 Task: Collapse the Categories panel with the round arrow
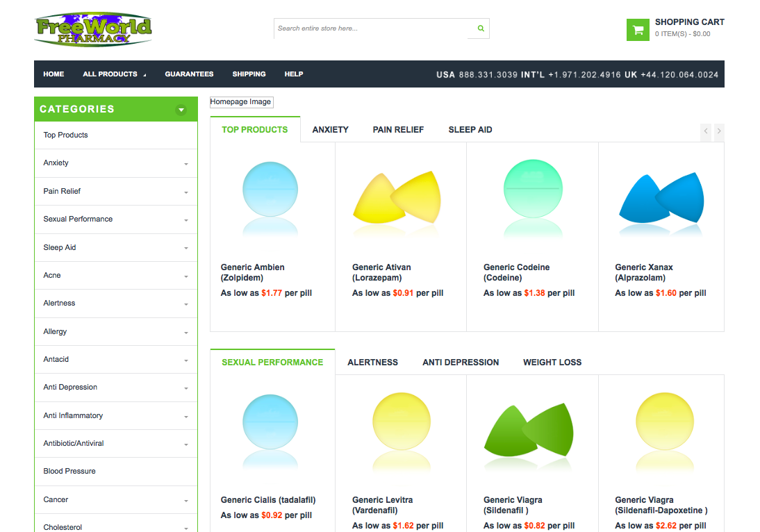(x=181, y=110)
